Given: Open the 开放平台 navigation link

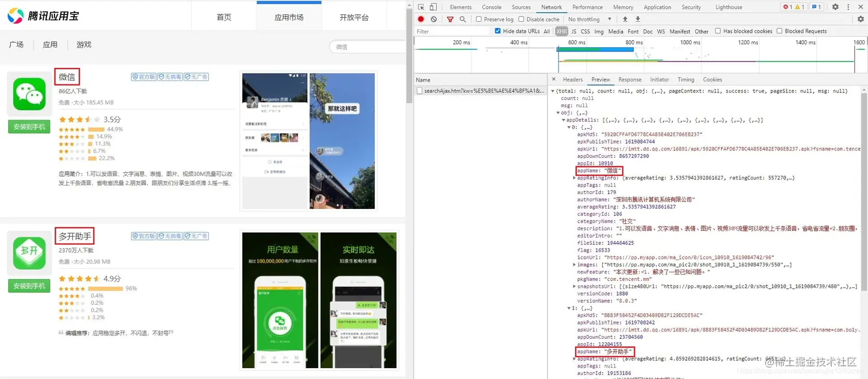Looking at the screenshot, I should (x=354, y=17).
